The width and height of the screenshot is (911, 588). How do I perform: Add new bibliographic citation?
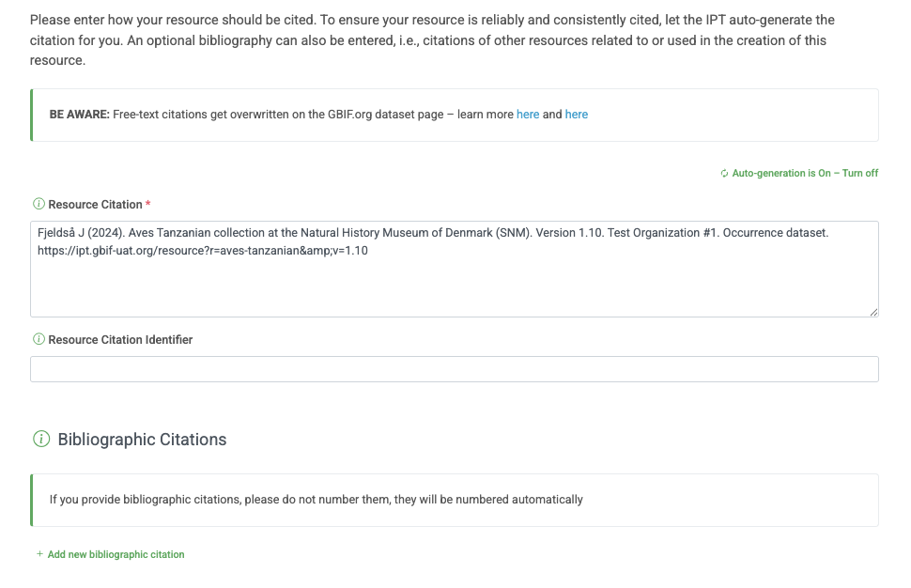(x=116, y=554)
